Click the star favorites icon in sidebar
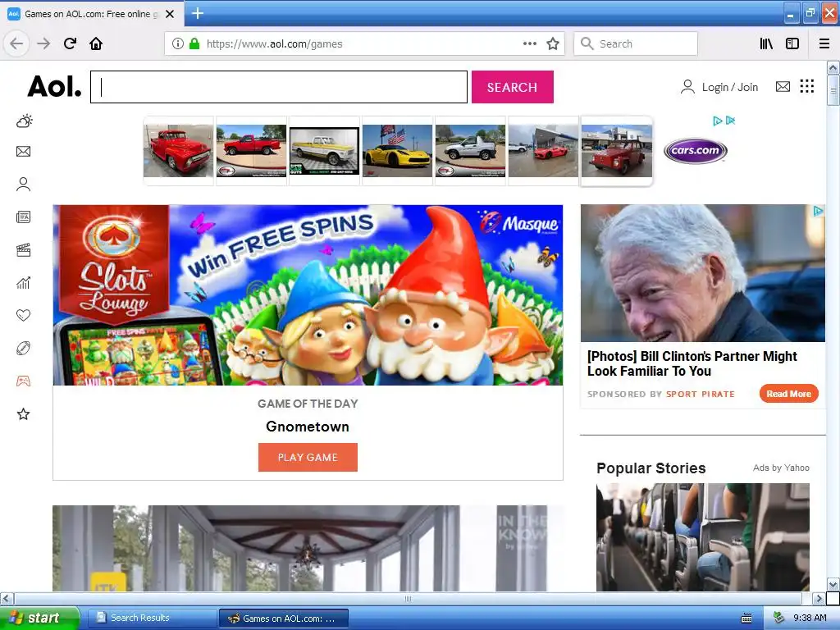The image size is (840, 630). (x=24, y=414)
